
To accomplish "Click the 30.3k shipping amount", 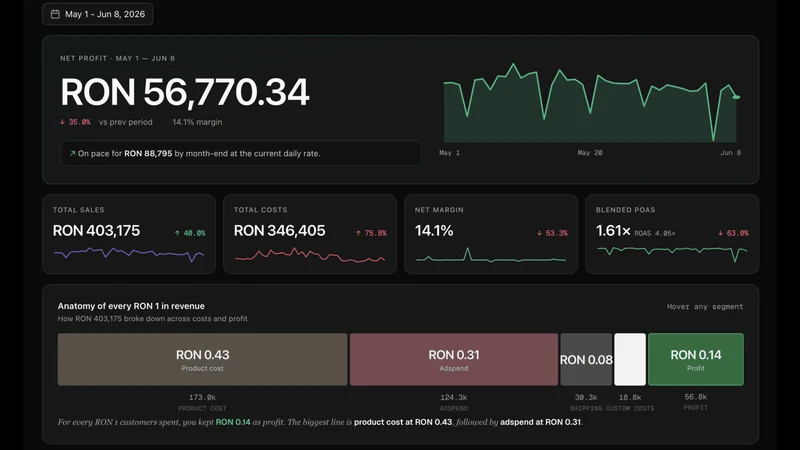I will [x=586, y=397].
